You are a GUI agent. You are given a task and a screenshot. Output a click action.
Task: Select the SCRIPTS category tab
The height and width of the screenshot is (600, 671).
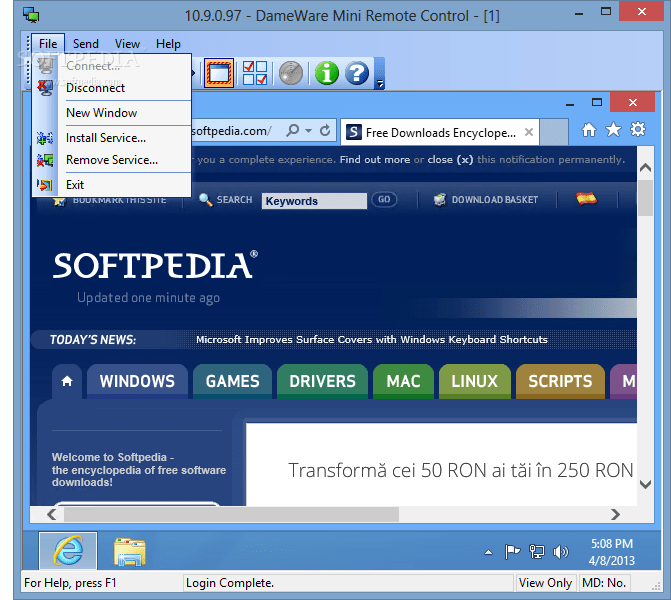tap(560, 381)
